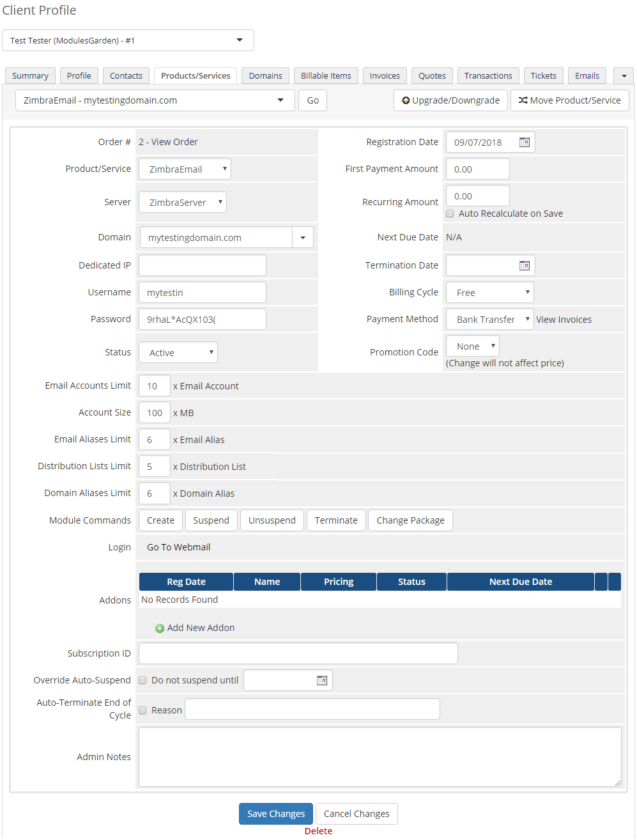This screenshot has height=840, width=637.
Task: Open the Quotes tab
Action: (433, 75)
